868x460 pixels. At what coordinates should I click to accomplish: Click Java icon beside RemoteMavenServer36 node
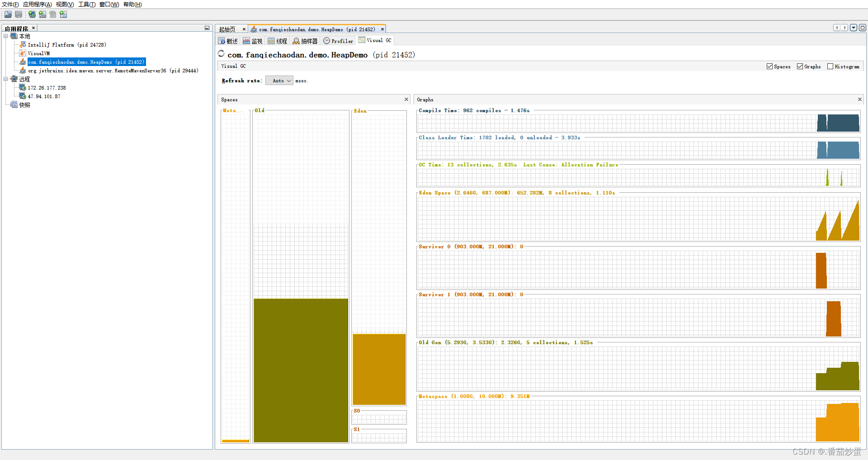point(23,71)
